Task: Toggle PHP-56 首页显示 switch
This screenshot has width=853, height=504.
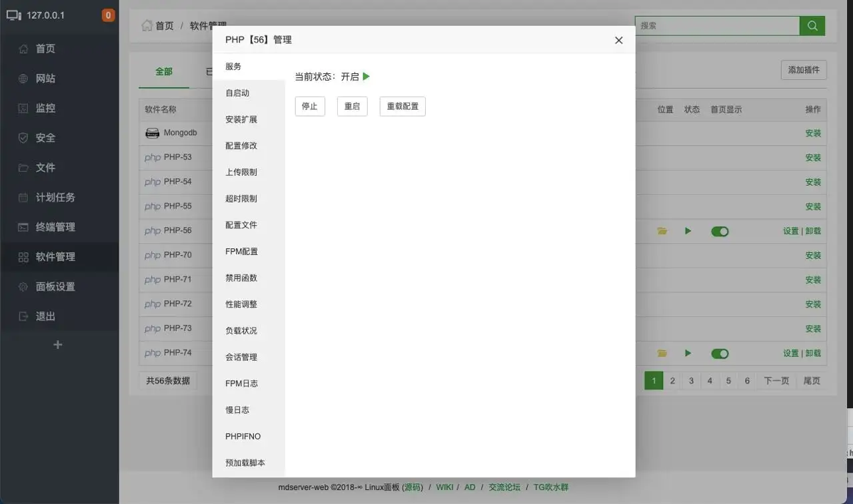Action: point(720,232)
